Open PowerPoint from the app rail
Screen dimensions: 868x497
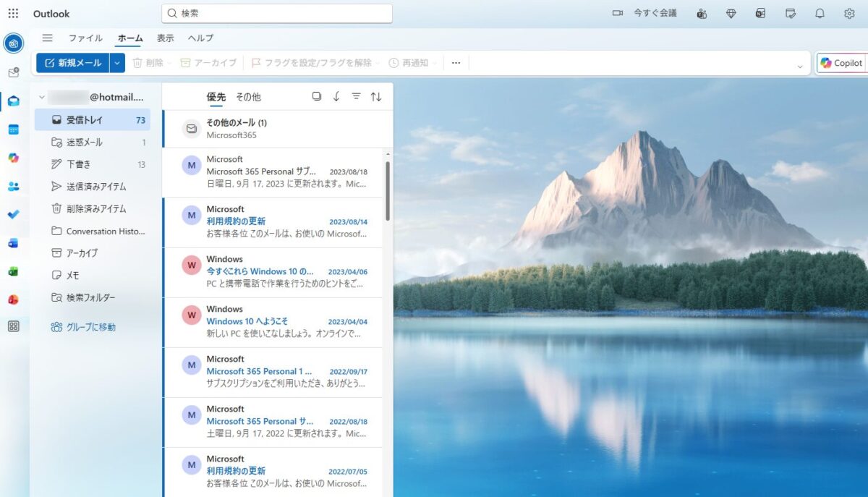pyautogui.click(x=14, y=299)
